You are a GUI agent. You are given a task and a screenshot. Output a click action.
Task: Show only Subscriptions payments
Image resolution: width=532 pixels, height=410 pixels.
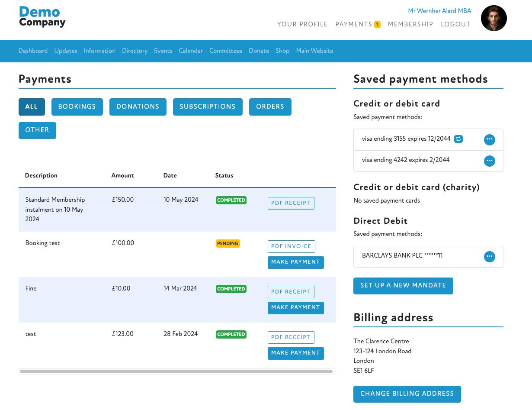coord(208,107)
